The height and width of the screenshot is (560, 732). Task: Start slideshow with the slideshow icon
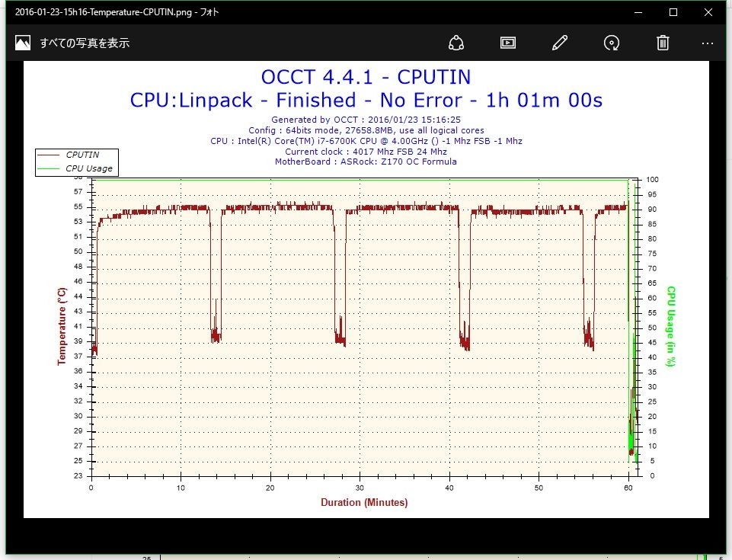[x=508, y=43]
